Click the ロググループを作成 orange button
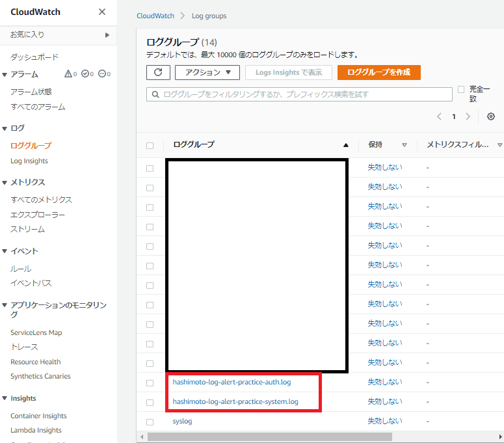 click(379, 72)
